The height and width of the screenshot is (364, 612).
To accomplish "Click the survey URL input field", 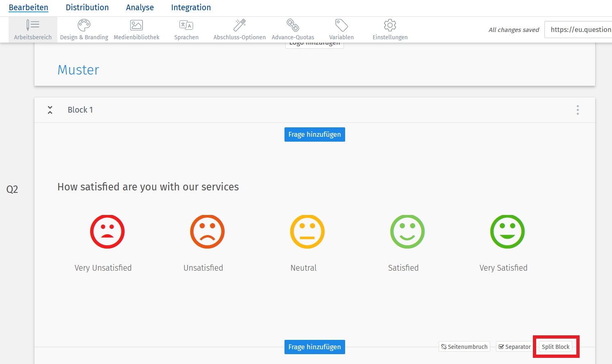I will pos(580,29).
